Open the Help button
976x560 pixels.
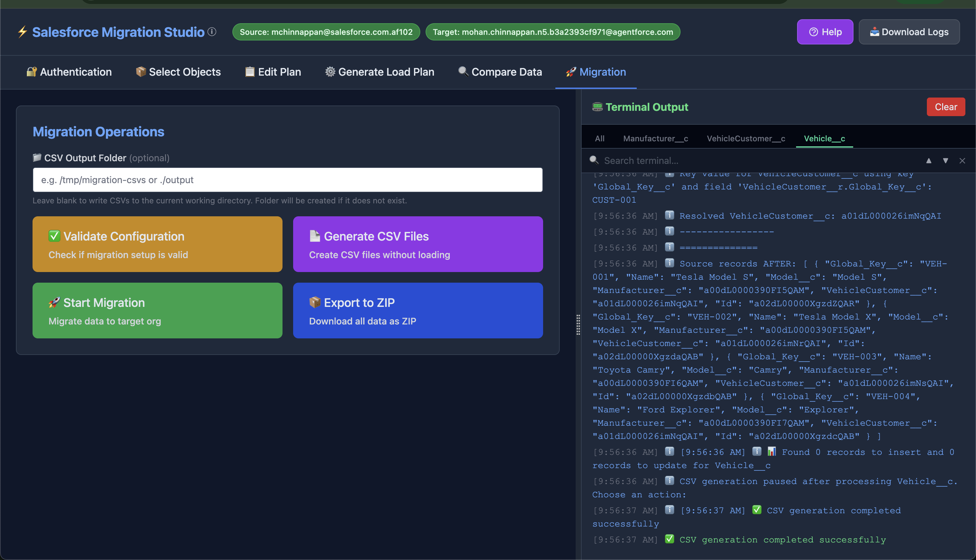pos(825,32)
